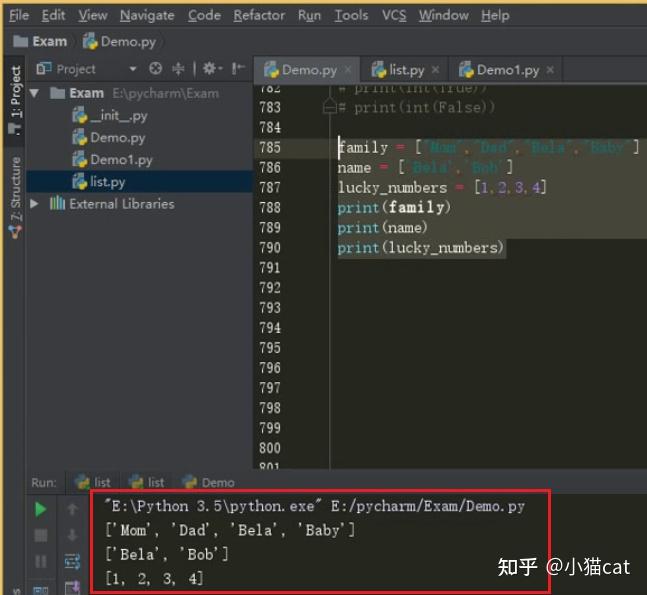Open the Refactor menu
Screen dimensions: 647x595
[x=259, y=15]
